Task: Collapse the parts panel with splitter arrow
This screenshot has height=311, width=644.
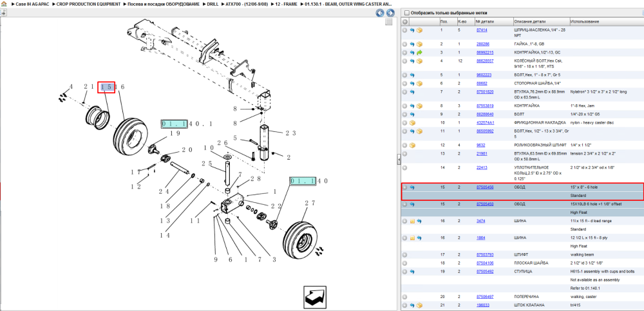Action: coord(399,160)
